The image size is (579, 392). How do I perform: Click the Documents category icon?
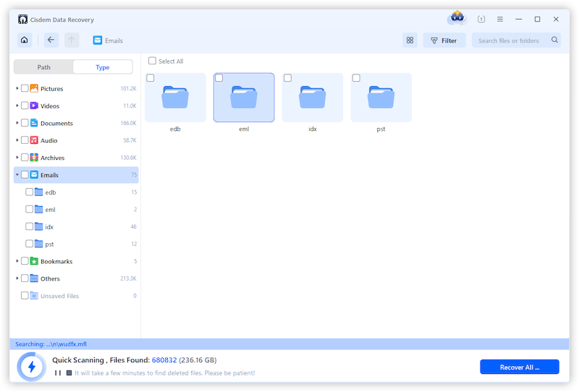[34, 123]
